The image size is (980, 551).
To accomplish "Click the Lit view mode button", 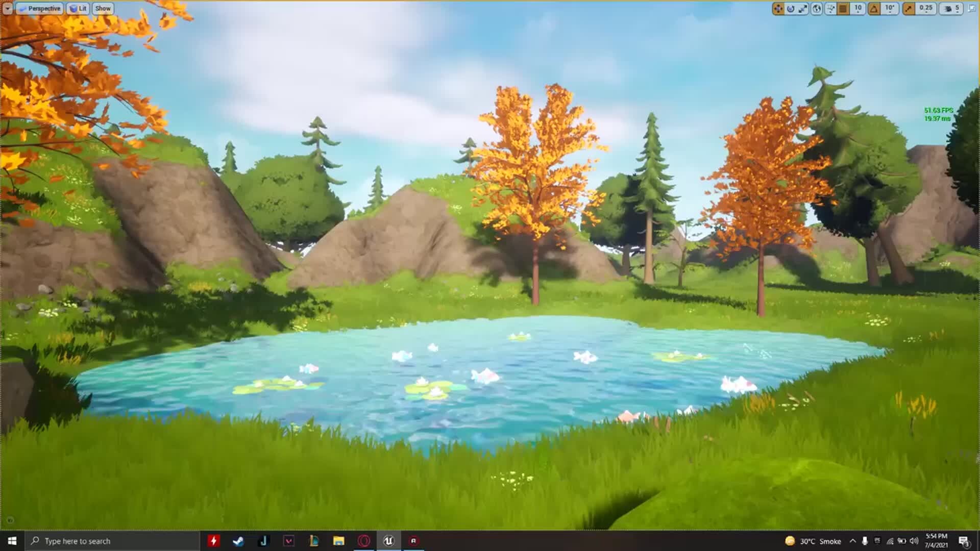I will [x=78, y=8].
